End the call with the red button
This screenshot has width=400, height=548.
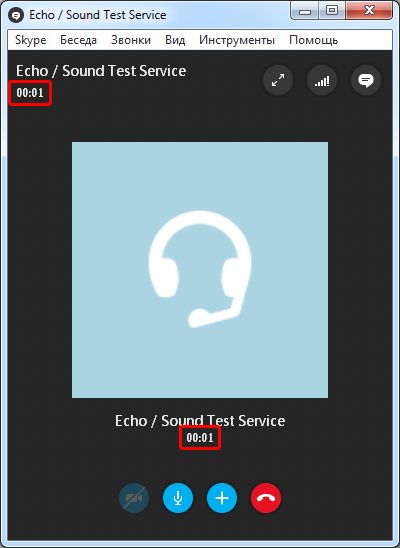(x=266, y=498)
